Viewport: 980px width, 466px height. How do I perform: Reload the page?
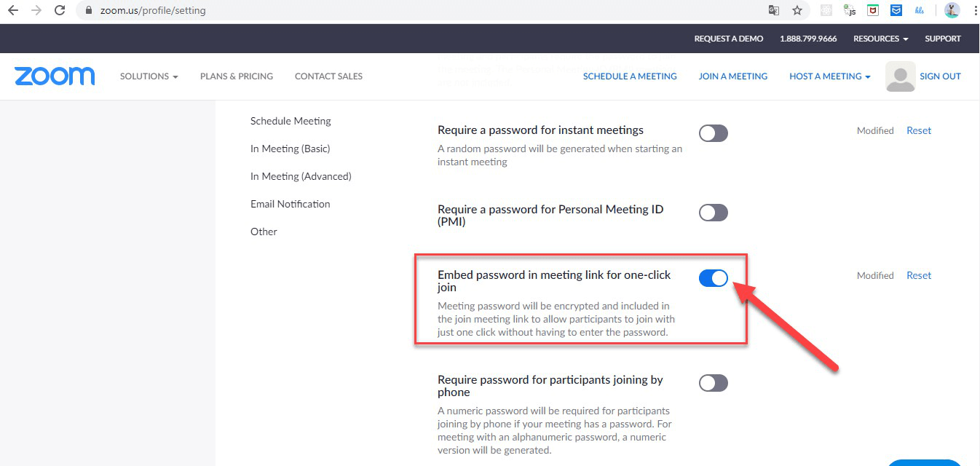(60, 11)
